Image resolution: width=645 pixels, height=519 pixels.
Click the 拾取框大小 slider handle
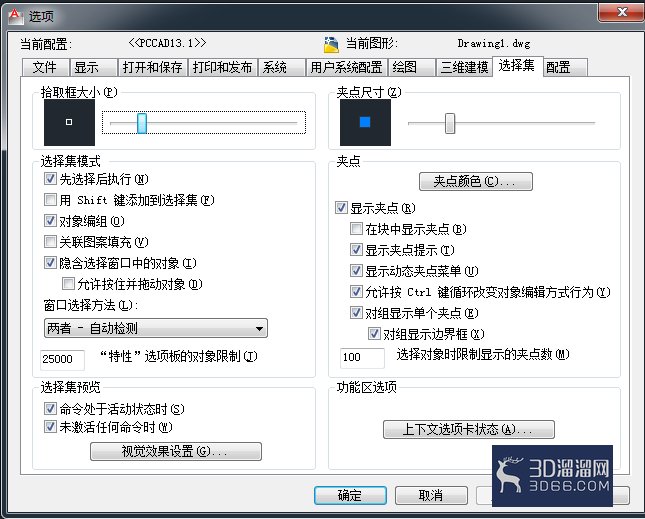[142, 123]
